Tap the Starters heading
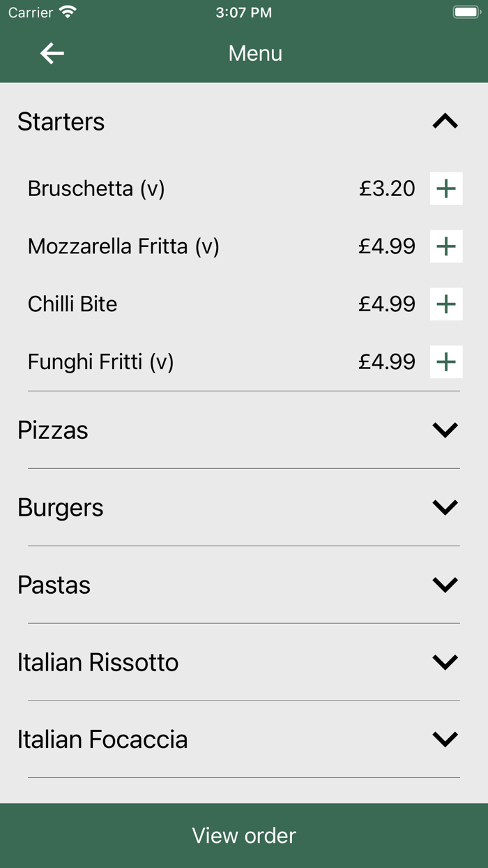The image size is (488, 868). 61,121
